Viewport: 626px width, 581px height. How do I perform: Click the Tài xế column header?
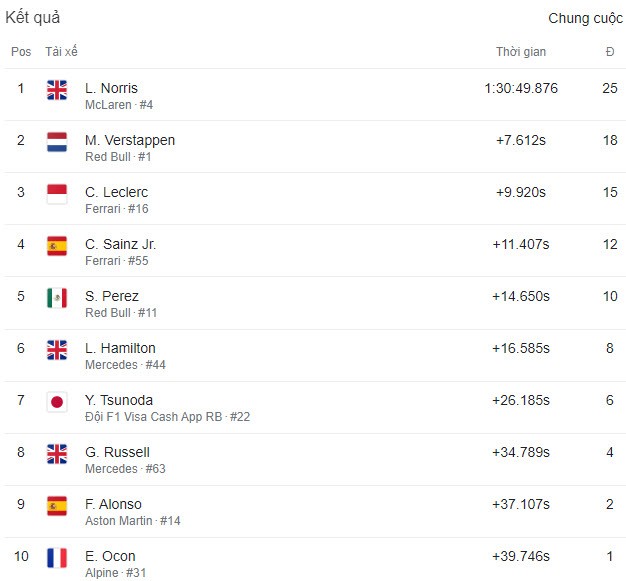tap(61, 52)
